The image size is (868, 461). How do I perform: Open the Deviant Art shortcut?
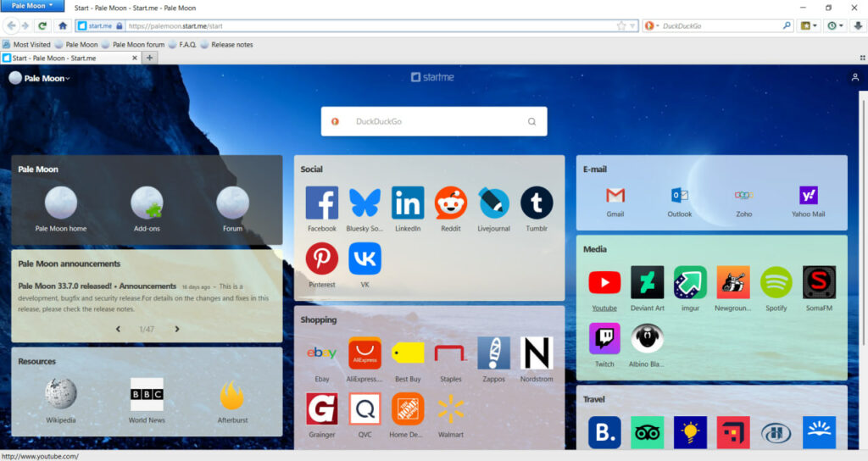[x=647, y=282]
